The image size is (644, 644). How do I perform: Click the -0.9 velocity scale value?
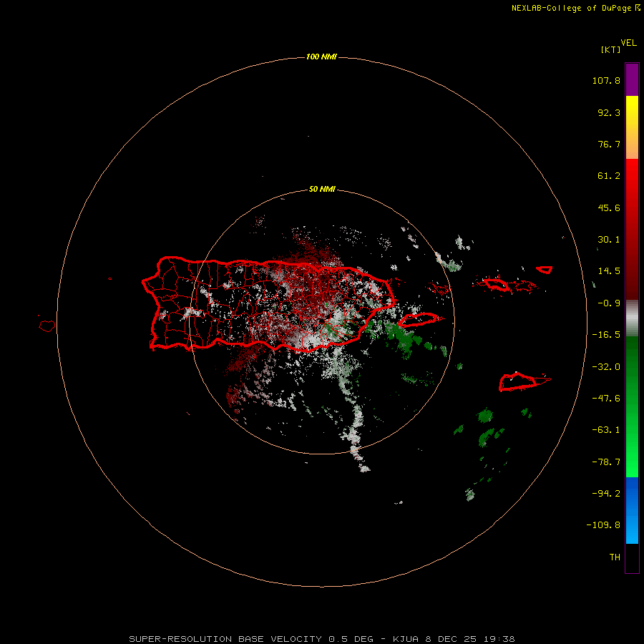609,303
